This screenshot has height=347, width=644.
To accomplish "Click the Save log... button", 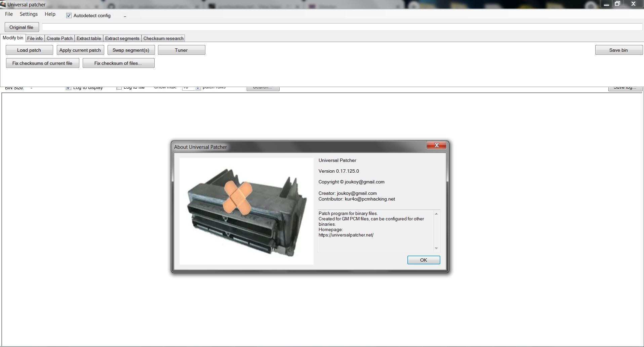I will tap(625, 88).
